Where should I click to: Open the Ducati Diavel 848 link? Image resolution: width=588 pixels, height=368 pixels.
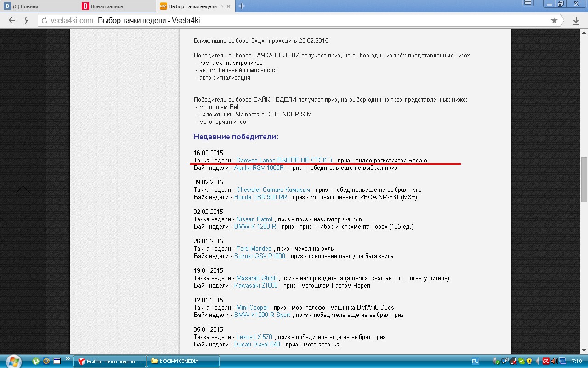257,344
